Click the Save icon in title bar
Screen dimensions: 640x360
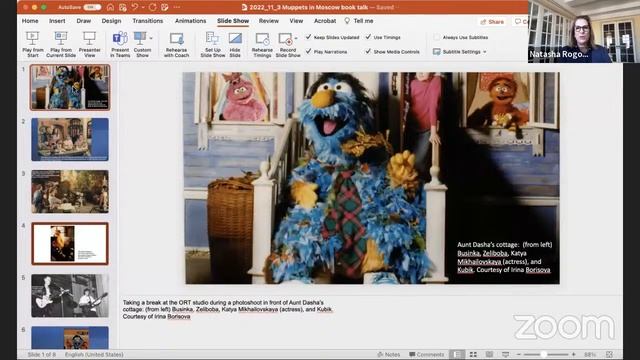(122, 7)
